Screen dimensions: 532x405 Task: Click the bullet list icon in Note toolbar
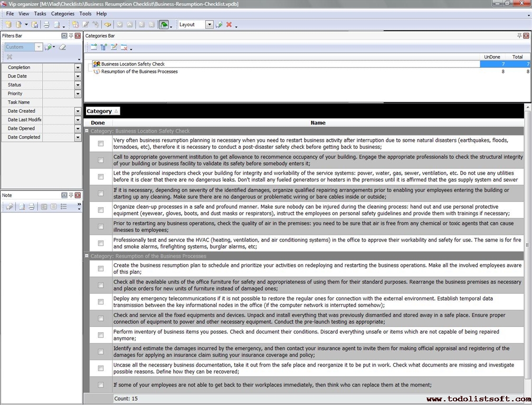pyautogui.click(x=63, y=207)
